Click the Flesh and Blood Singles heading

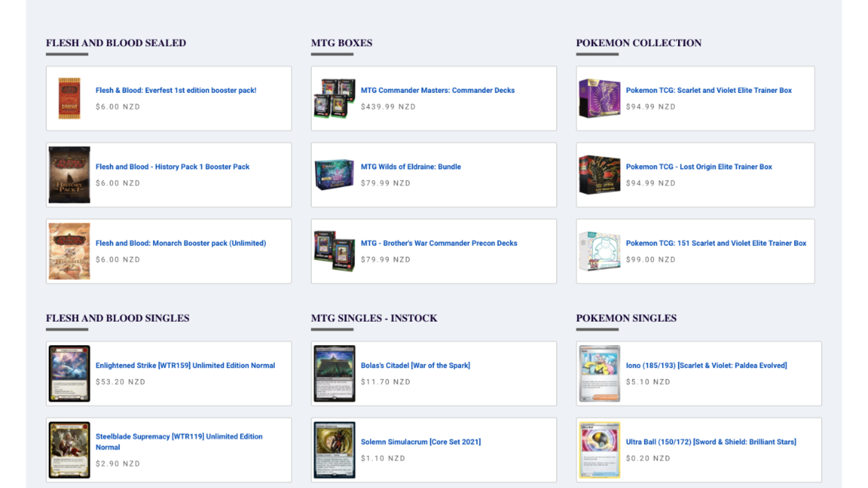click(117, 318)
